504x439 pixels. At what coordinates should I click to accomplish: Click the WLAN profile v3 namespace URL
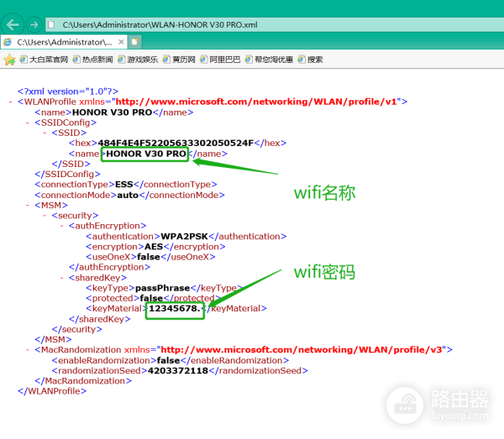(302, 350)
